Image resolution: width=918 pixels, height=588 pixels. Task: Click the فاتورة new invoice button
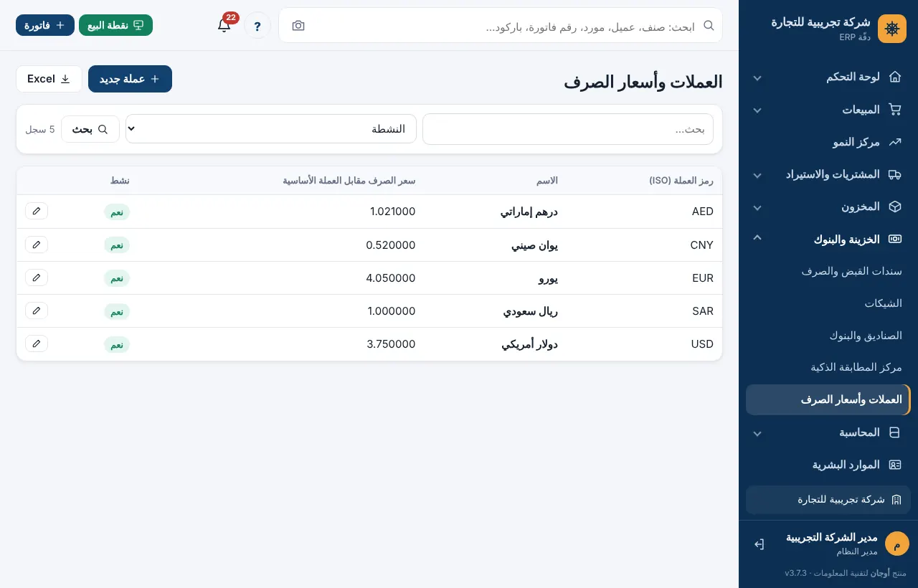coord(45,25)
